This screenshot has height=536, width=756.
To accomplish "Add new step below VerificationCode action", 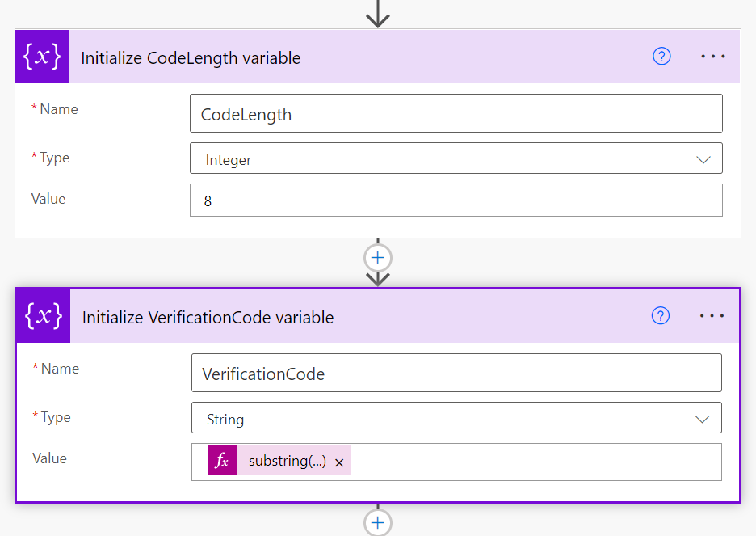I will click(x=377, y=522).
